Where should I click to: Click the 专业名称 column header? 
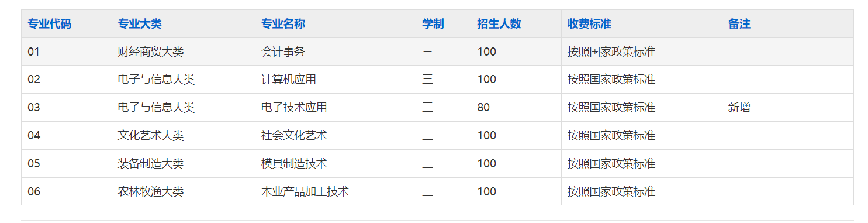336,24
